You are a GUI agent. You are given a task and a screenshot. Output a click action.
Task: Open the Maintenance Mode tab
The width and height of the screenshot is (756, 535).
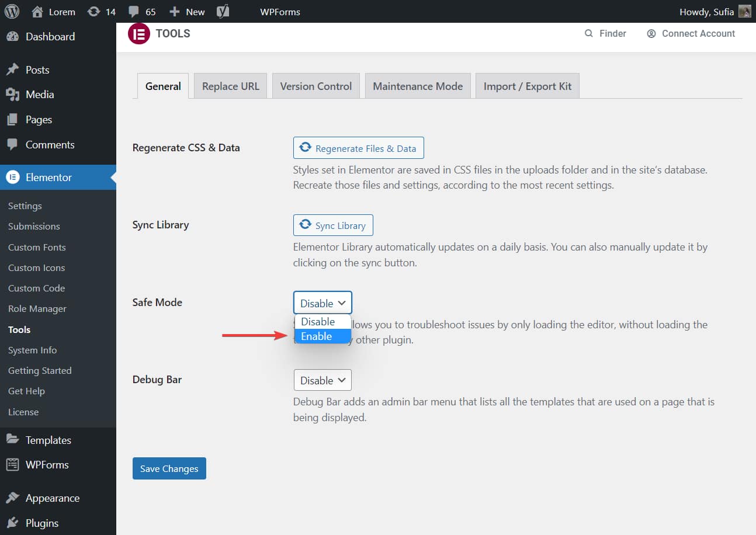(418, 85)
